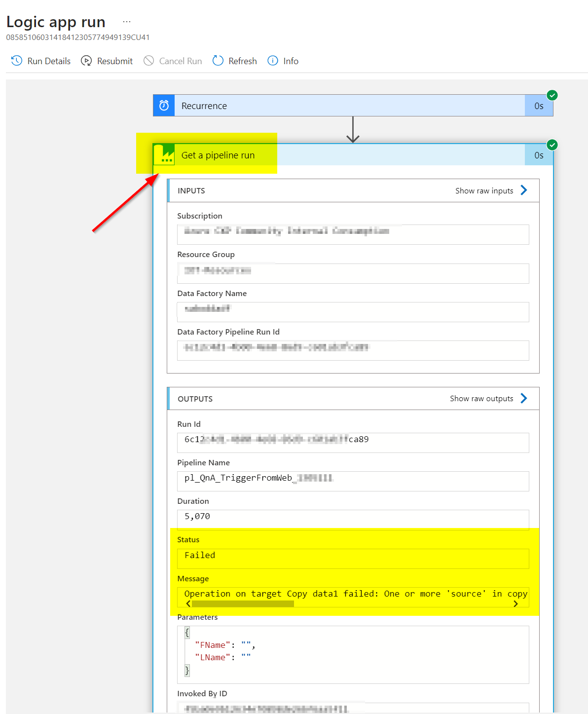
Task: Select the Subscription field
Action: point(353,234)
